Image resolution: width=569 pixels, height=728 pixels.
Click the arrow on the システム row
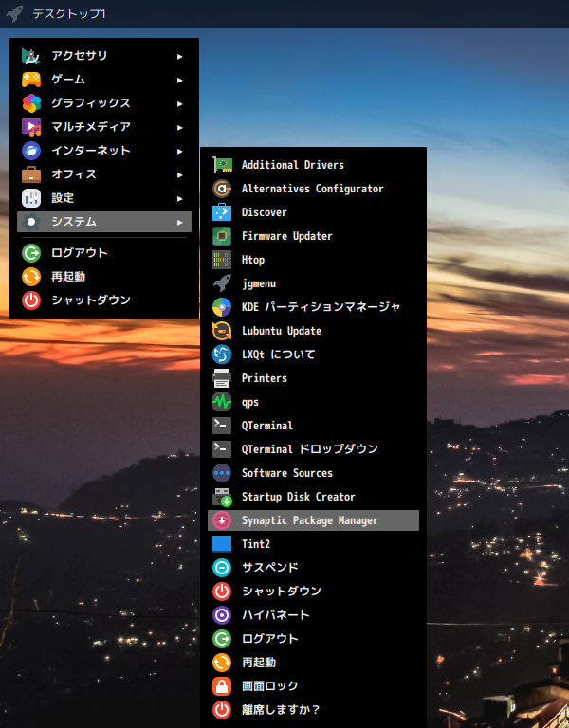(180, 223)
